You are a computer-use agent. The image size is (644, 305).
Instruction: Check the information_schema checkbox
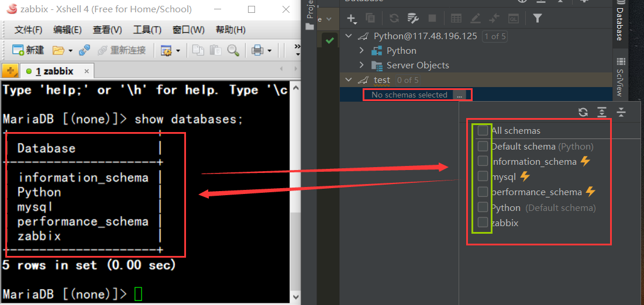point(483,161)
